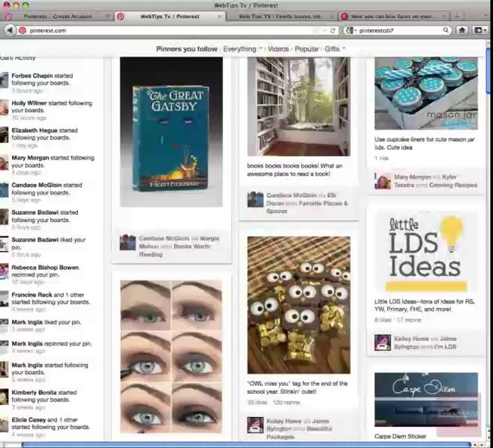Click the search magnifier icon
This screenshot has width=493, height=448.
[446, 30]
